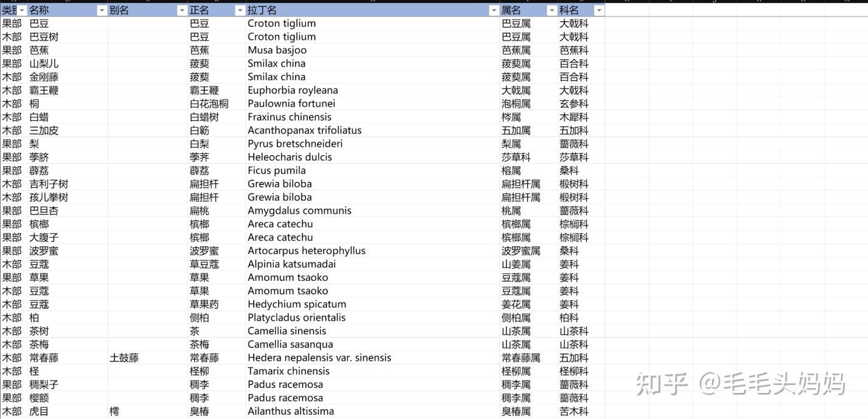Select the 稠梨子 name cell
Screen dimensions: 868x419
pyautogui.click(x=67, y=384)
